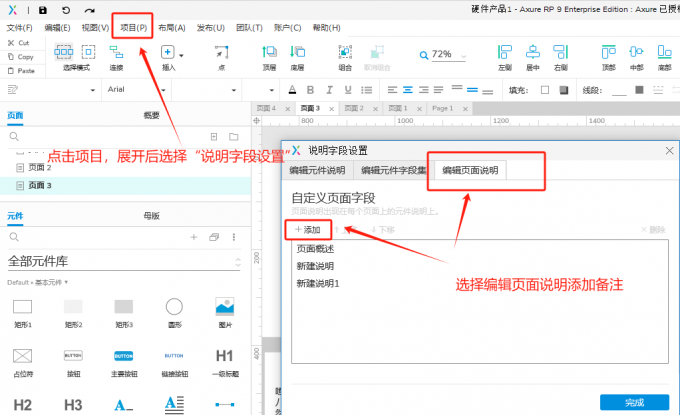This screenshot has height=415, width=680.
Task: Open the 项目(P) menu
Action: [x=134, y=28]
